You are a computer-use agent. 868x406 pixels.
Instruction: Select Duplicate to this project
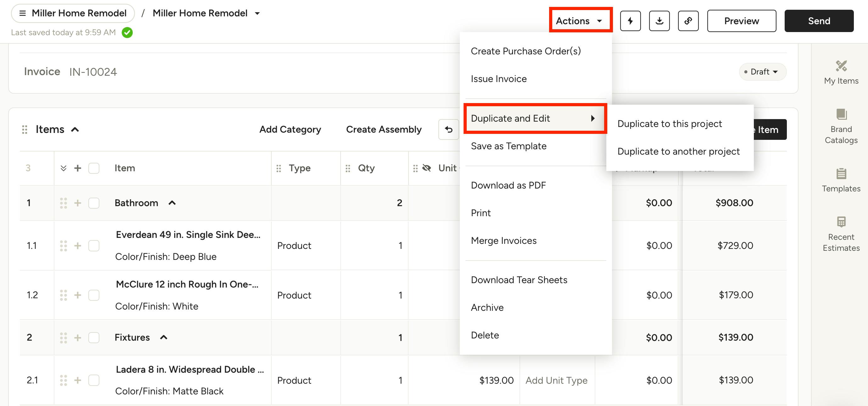(669, 123)
